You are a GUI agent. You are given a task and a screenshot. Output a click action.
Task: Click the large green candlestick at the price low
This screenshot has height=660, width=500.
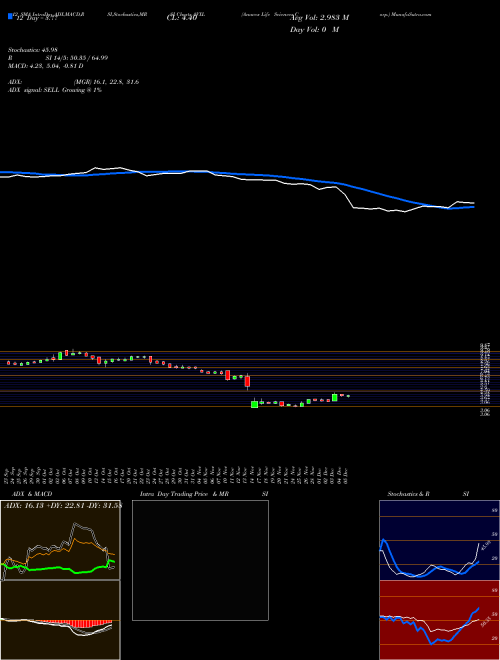[x=254, y=404]
